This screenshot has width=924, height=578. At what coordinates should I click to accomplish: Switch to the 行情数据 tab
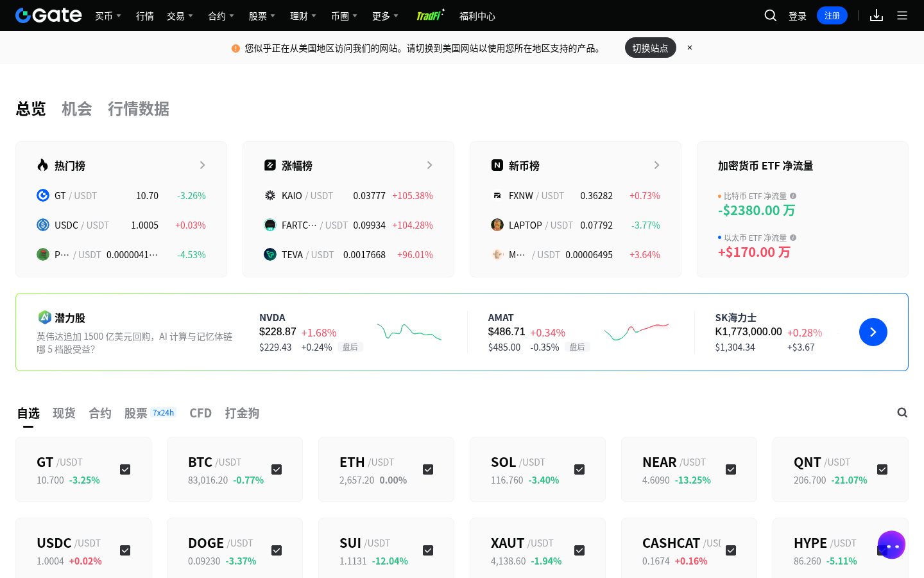(x=139, y=109)
